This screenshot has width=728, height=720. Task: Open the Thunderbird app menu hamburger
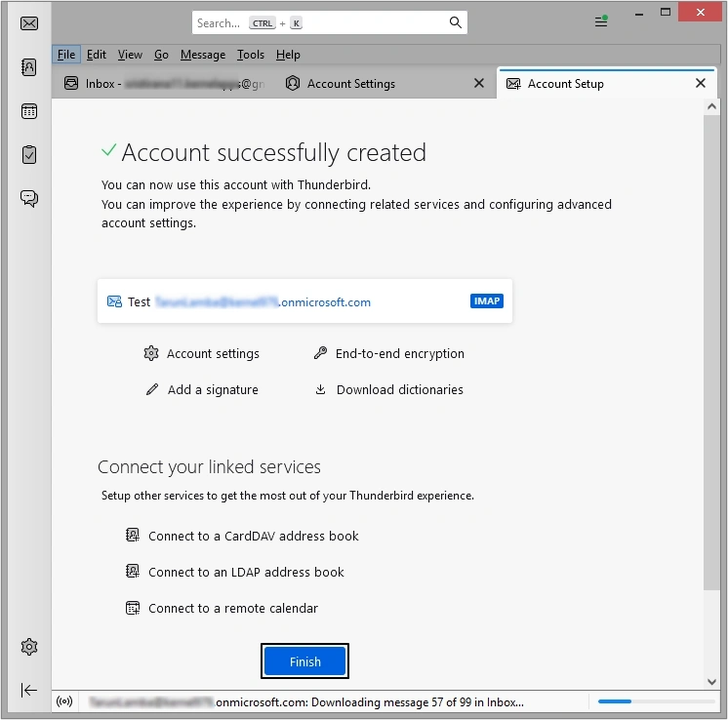601,21
